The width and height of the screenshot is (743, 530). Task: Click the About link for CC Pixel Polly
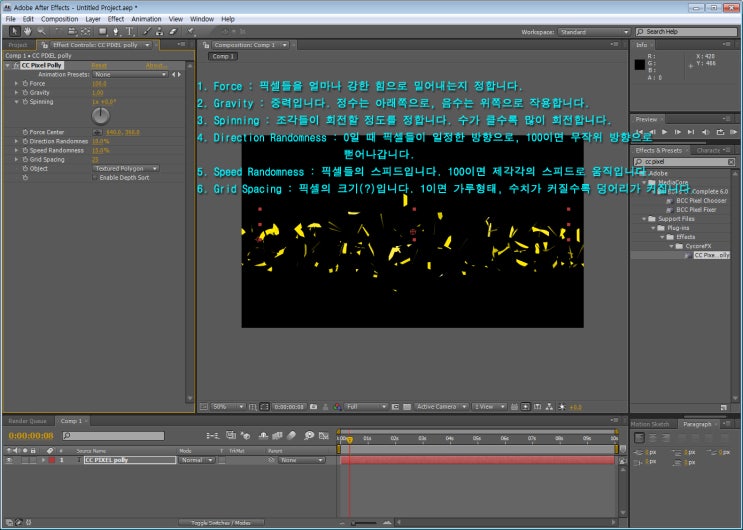(156, 65)
